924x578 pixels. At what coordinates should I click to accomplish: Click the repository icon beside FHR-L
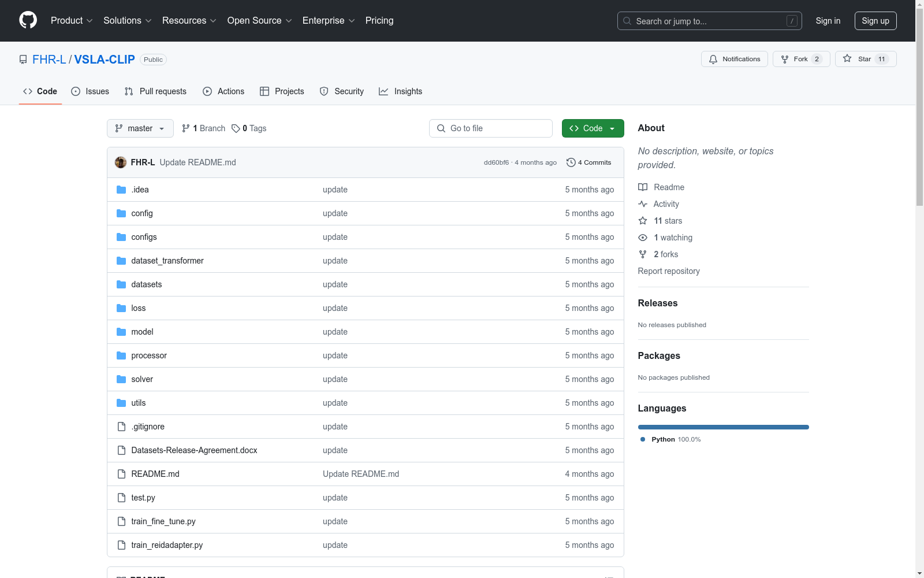pos(23,60)
